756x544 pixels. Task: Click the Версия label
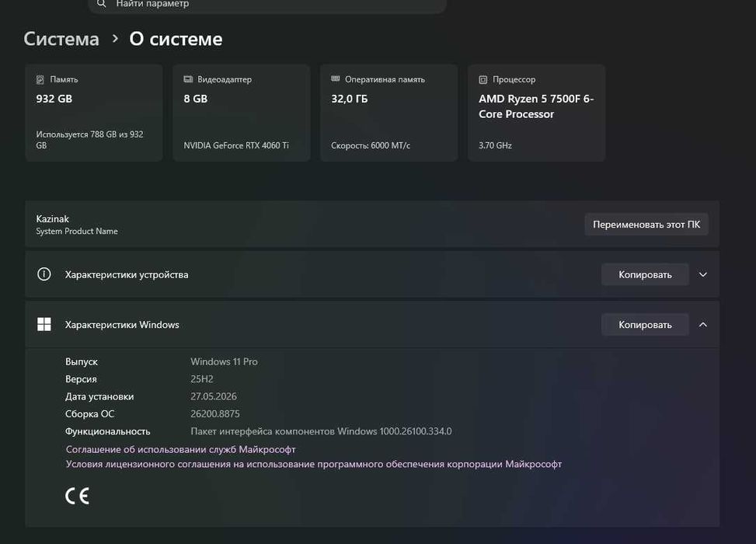(81, 378)
